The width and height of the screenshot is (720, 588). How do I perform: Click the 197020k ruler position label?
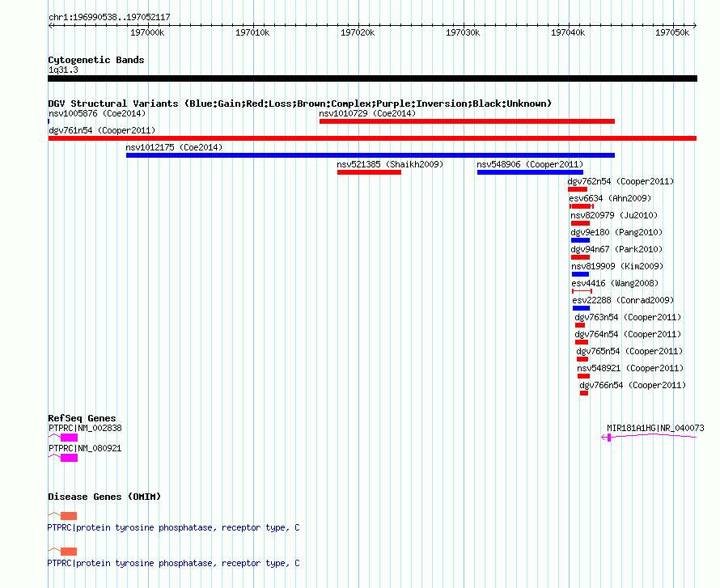tap(358, 32)
